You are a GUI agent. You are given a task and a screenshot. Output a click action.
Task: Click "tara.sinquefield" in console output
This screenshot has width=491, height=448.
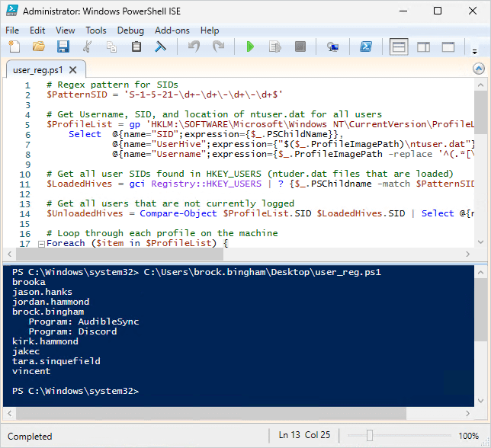click(x=56, y=361)
